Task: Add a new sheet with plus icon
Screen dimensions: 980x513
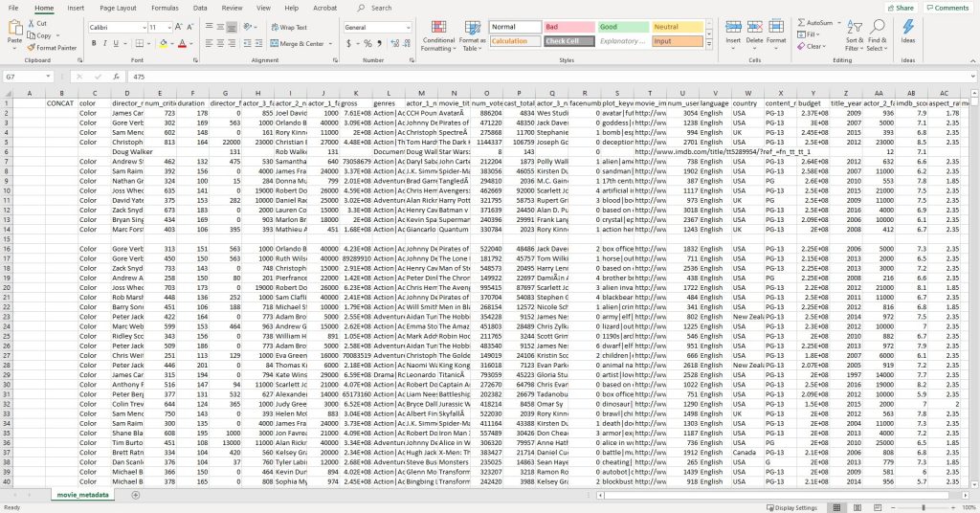Action: 136,495
